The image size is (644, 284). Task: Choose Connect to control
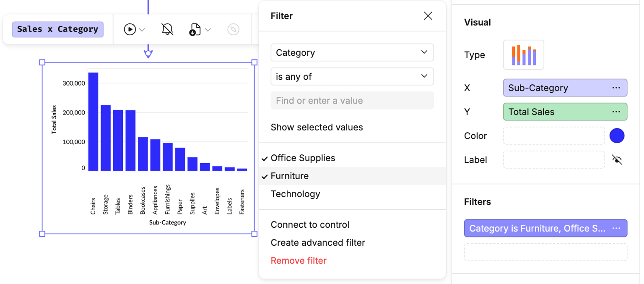click(x=310, y=225)
